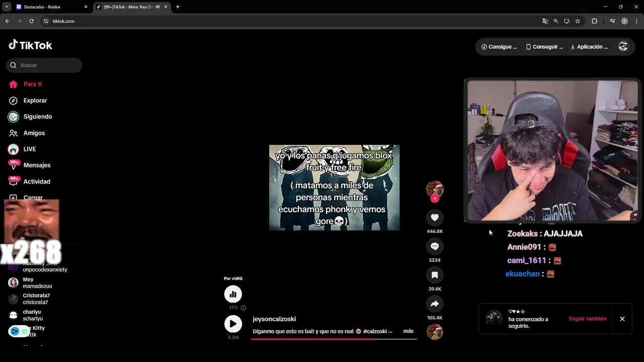Open the Amigos section
Image resolution: width=644 pixels, height=362 pixels.
click(x=34, y=133)
